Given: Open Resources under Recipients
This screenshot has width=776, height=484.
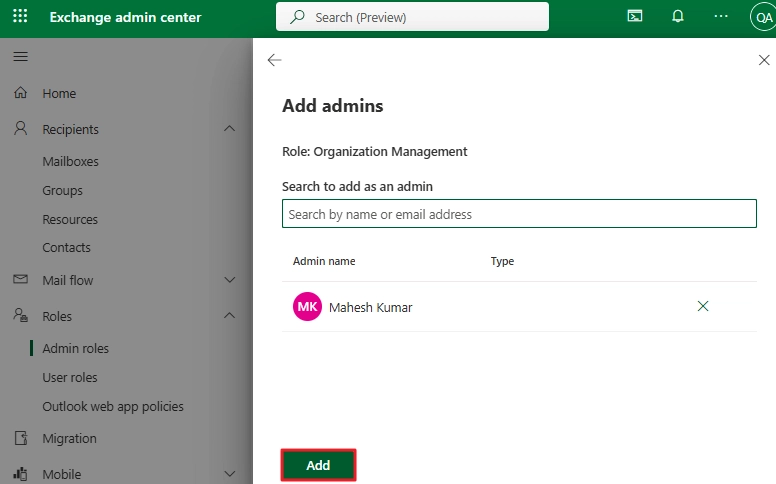Looking at the screenshot, I should 70,219.
